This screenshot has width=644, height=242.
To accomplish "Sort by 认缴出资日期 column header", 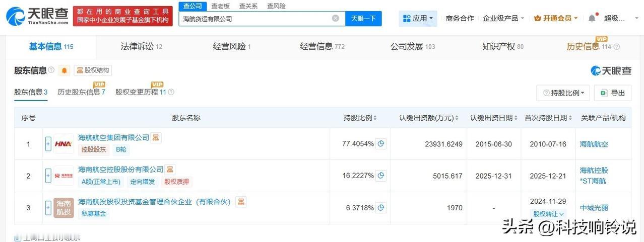I will tap(494, 118).
